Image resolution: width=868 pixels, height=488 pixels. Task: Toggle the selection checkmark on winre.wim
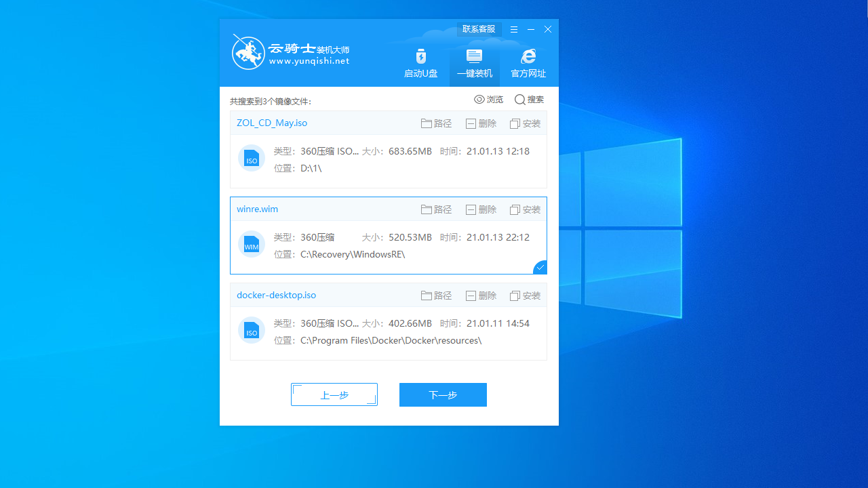(x=539, y=266)
